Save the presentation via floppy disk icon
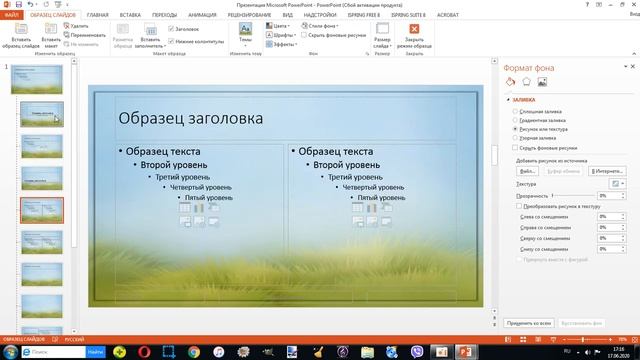This screenshot has width=640, height=360. coord(18,4)
